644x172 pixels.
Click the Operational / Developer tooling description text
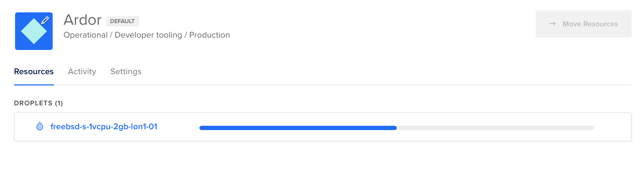[147, 35]
